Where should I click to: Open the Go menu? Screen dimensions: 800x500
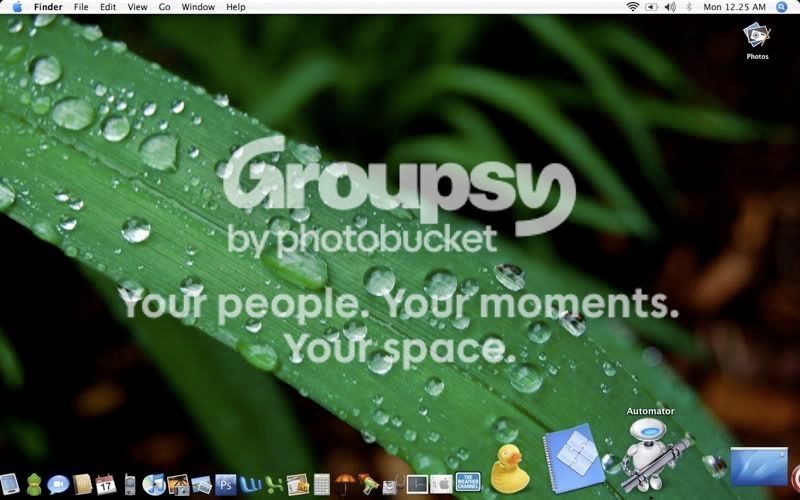click(x=164, y=7)
